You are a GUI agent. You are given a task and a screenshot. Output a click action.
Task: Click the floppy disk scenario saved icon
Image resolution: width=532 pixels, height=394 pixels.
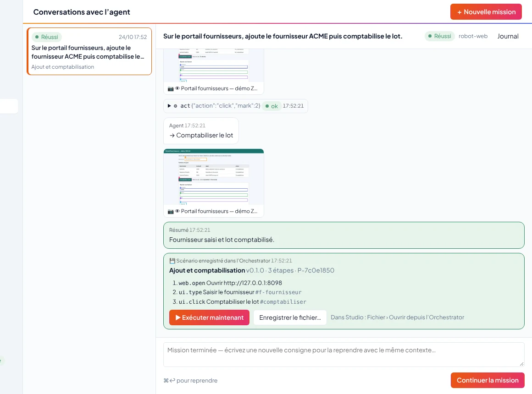(172, 261)
